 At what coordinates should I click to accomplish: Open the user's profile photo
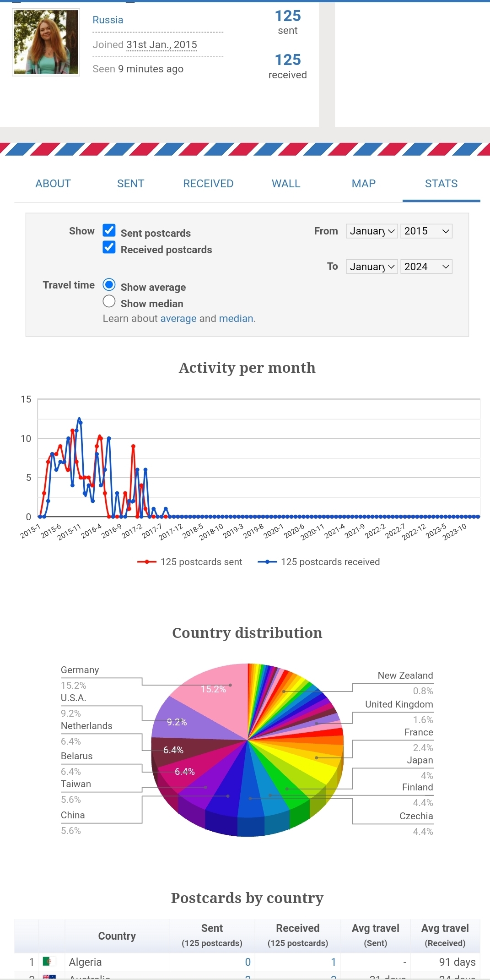(46, 42)
